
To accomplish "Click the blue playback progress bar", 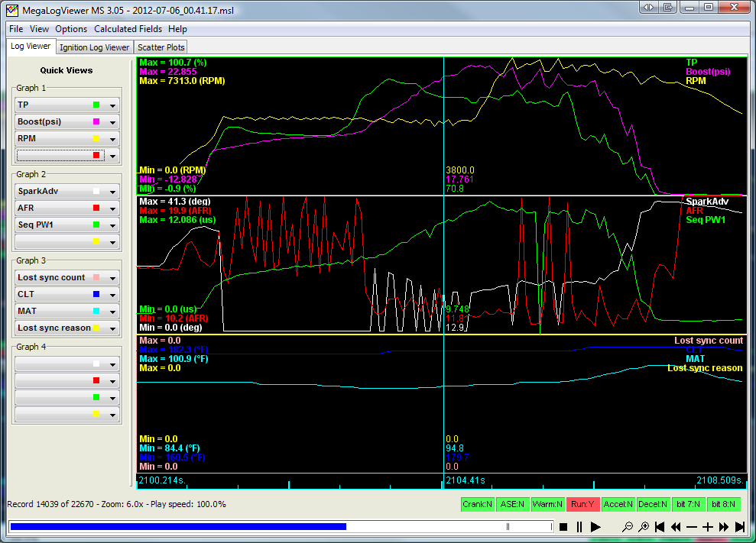I will coord(177,527).
